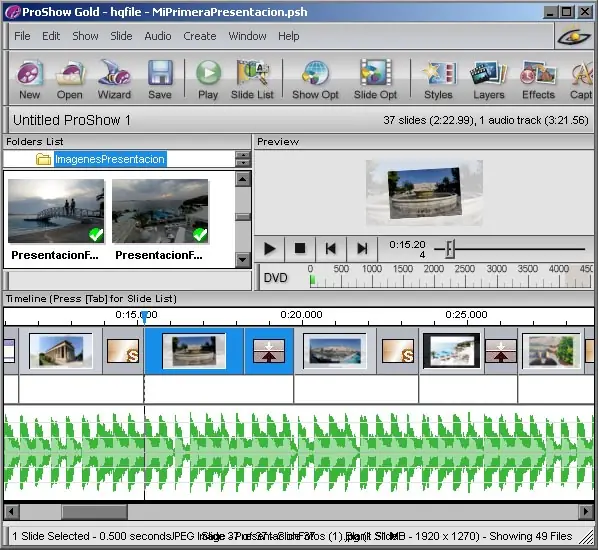This screenshot has height=550, width=598.
Task: Click the timeline right arrow
Action: (x=586, y=511)
